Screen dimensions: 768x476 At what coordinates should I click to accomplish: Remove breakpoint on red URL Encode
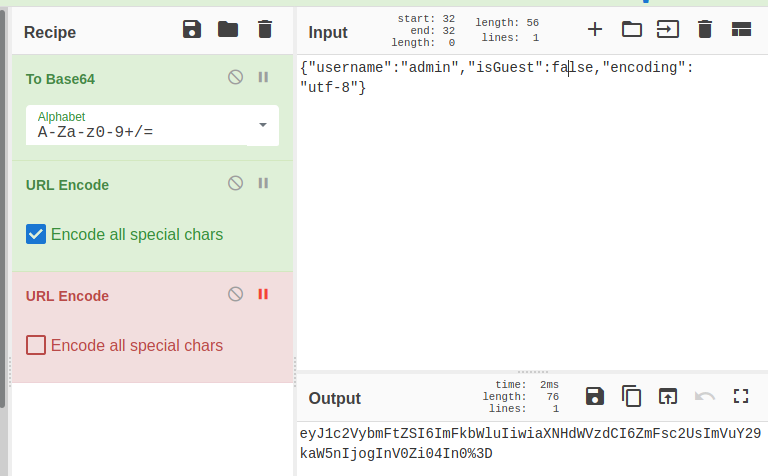coord(264,294)
